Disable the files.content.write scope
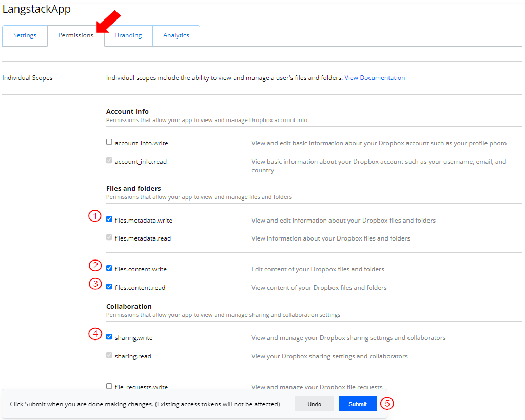This screenshot has height=420, width=525. coord(109,268)
